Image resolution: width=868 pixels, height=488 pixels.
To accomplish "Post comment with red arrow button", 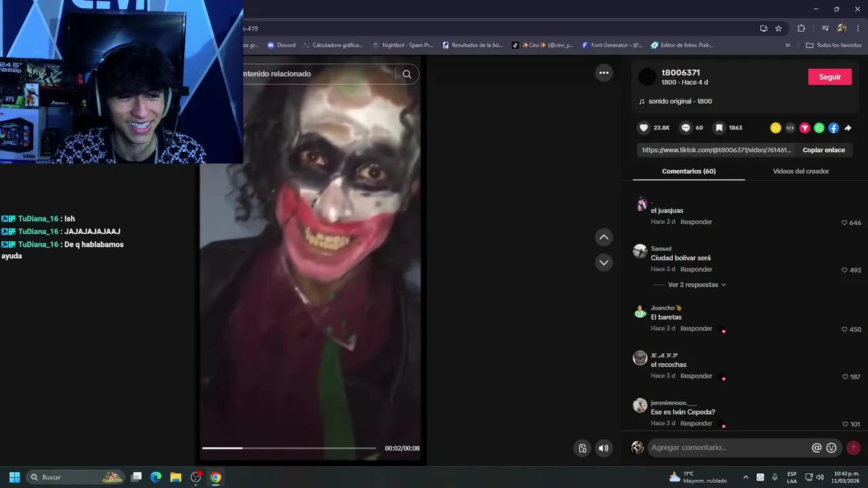I will [x=854, y=447].
